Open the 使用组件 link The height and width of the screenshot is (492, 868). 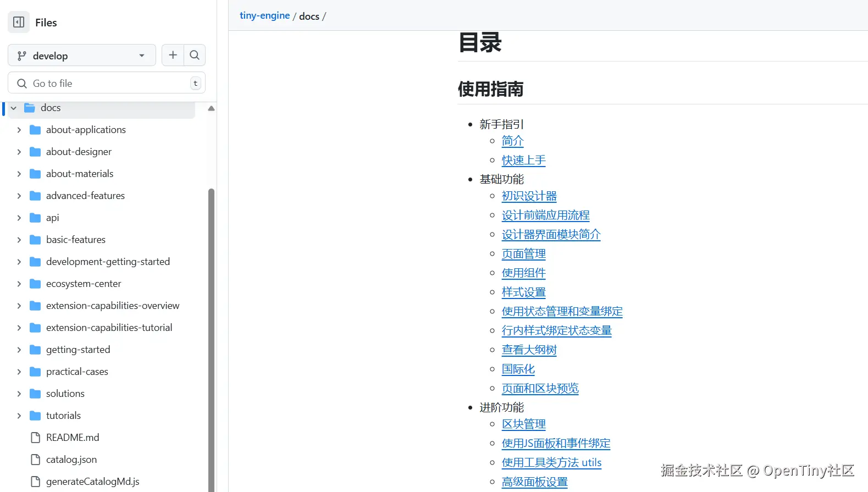523,273
